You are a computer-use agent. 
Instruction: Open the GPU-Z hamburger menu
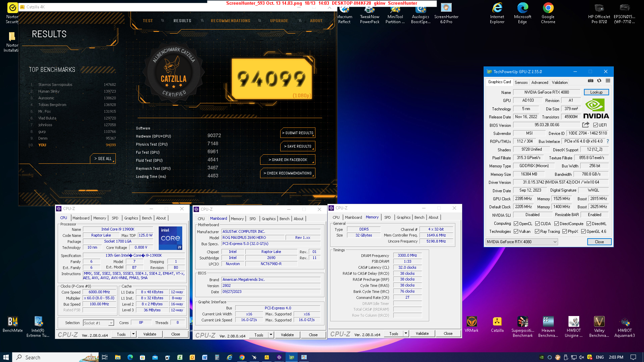click(608, 81)
